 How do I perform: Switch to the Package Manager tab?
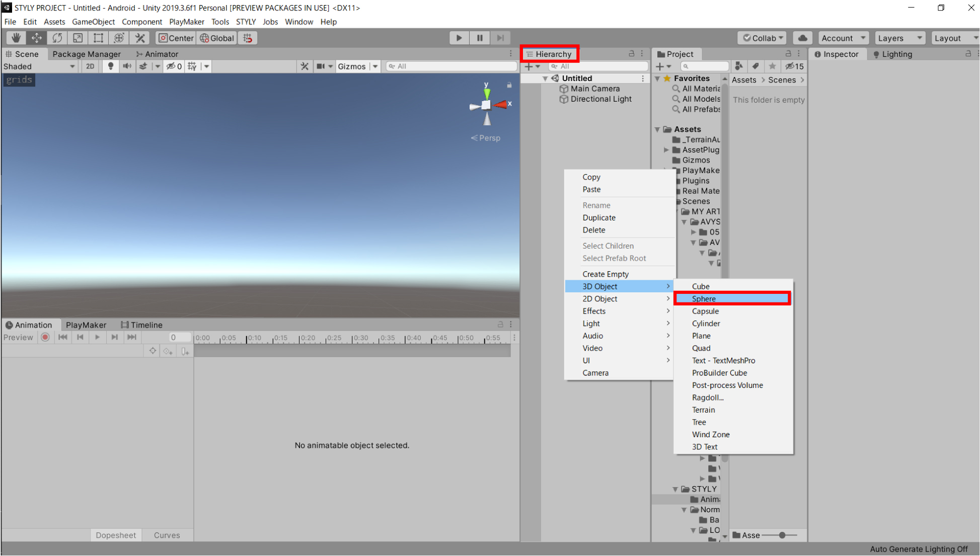[87, 54]
